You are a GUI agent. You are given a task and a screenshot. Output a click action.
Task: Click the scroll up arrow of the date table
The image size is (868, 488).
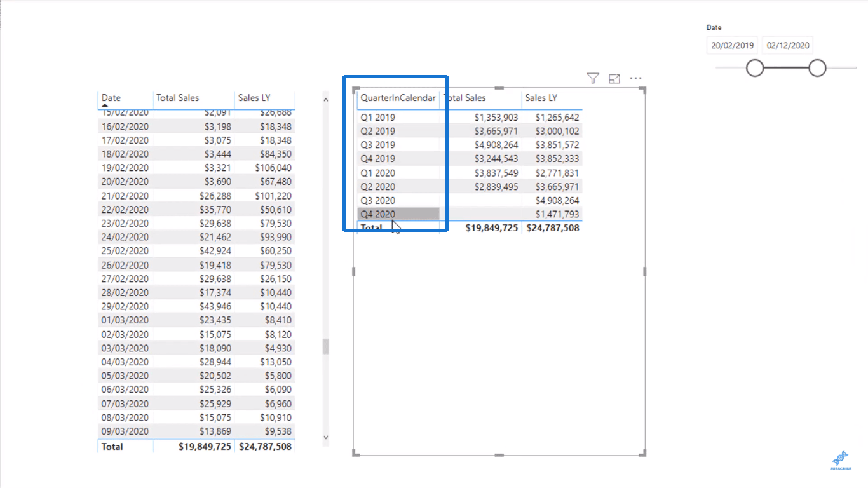click(326, 99)
